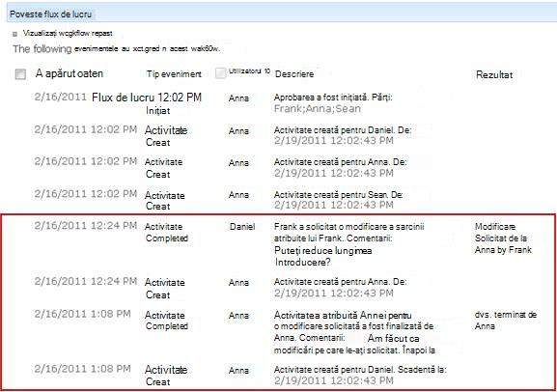This screenshot has width=557, height=392.
Task: Click 'Activitate creată pentru Daniel. De:' description
Action: pos(343,130)
